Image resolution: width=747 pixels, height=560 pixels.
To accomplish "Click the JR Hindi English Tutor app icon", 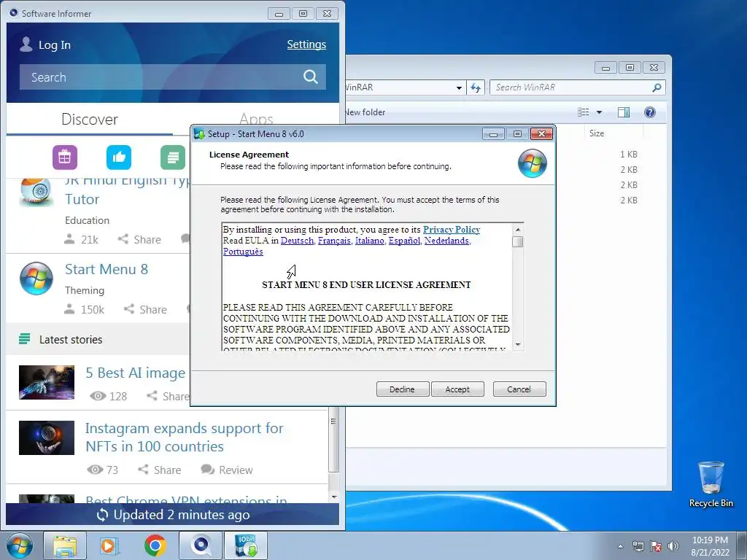I will 36,192.
